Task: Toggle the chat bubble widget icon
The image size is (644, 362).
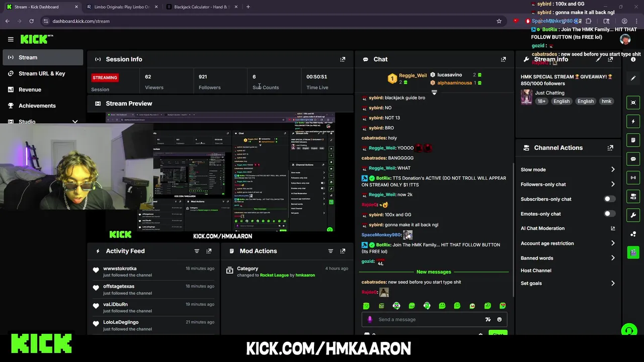Action: coord(633,159)
